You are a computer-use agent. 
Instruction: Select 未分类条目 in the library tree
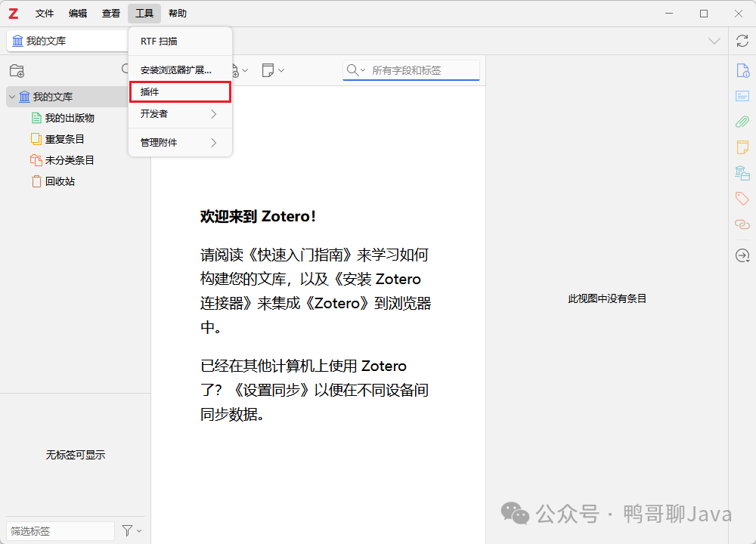click(70, 160)
